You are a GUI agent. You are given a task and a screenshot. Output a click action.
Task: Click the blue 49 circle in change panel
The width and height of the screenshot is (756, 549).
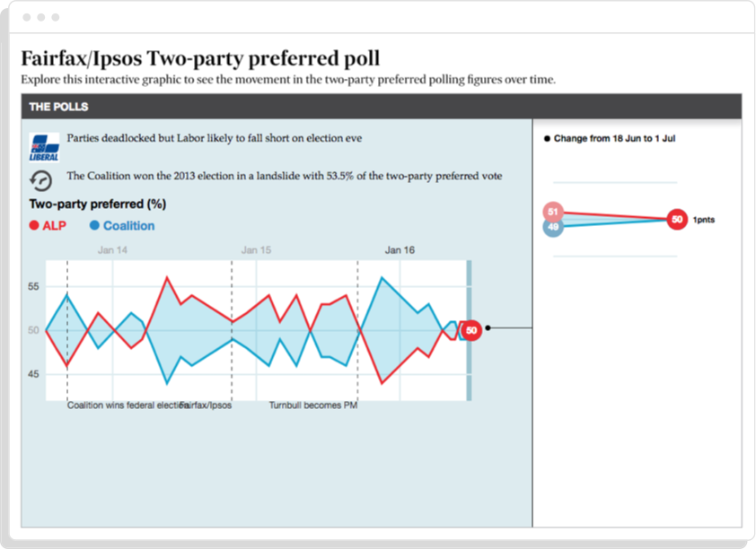pyautogui.click(x=553, y=227)
